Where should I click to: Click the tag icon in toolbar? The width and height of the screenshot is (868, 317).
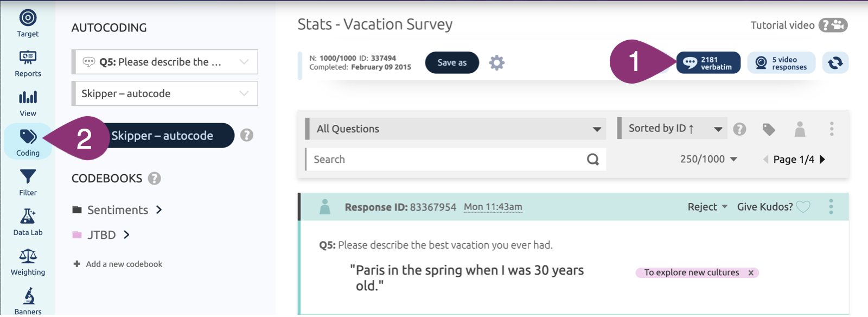pos(768,129)
